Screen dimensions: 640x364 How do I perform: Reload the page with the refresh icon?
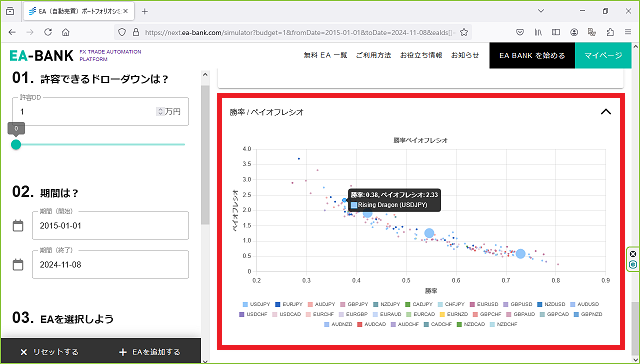(48, 32)
